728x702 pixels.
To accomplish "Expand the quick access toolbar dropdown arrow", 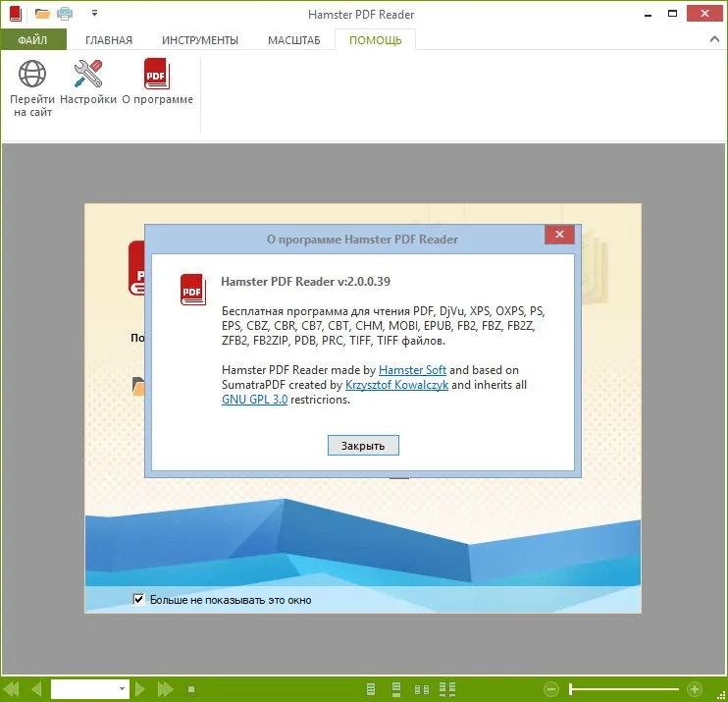I will pyautogui.click(x=94, y=13).
